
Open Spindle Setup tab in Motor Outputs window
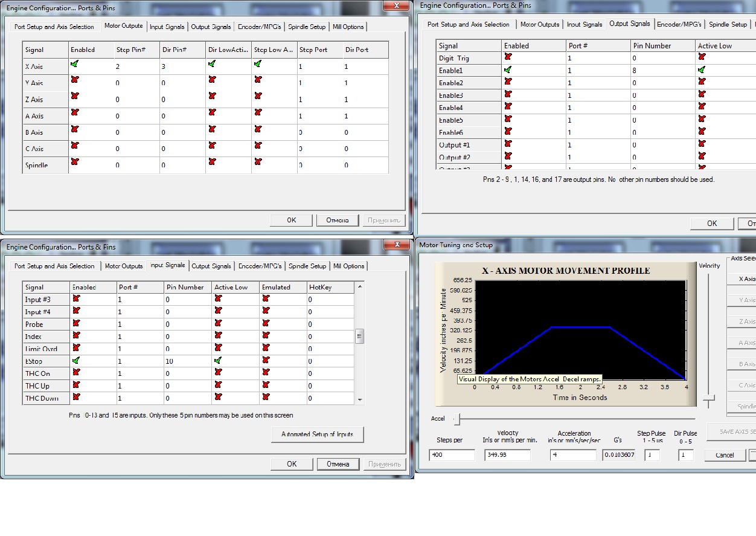[x=307, y=27]
